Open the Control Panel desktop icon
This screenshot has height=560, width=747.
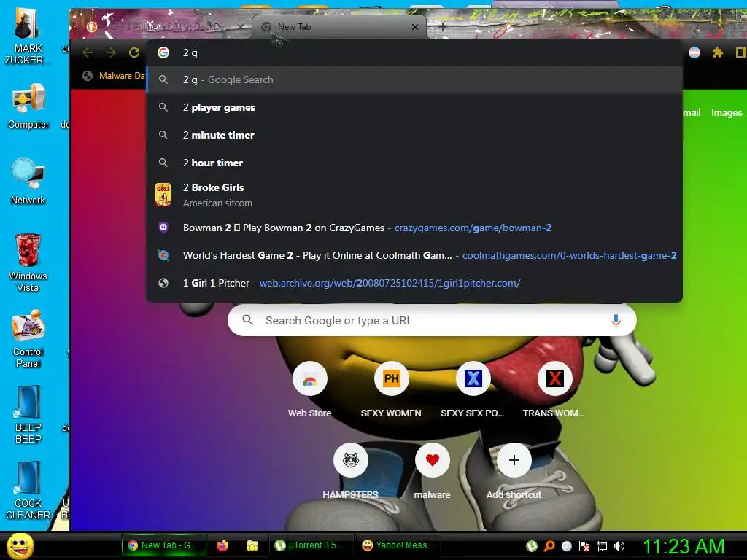(x=28, y=338)
